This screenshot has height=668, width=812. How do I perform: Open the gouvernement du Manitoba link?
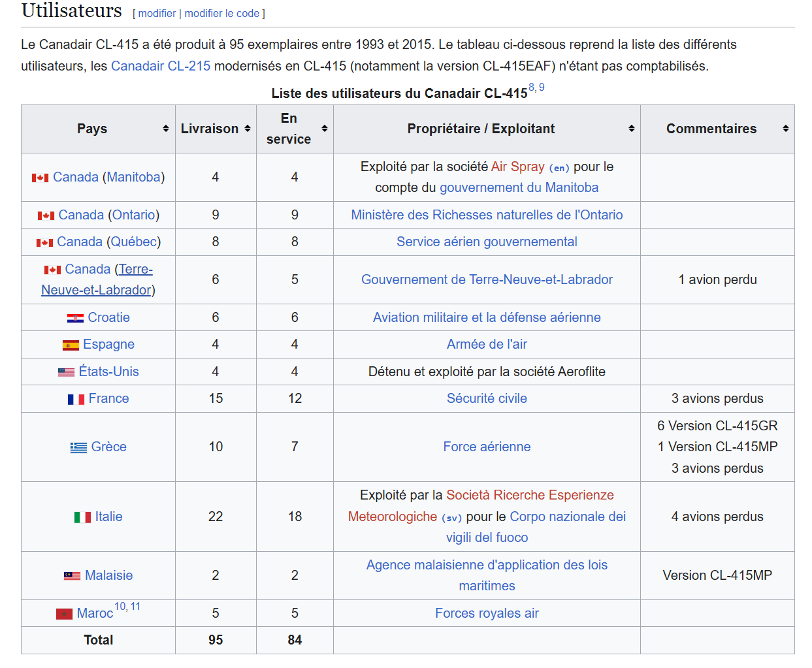(x=519, y=187)
